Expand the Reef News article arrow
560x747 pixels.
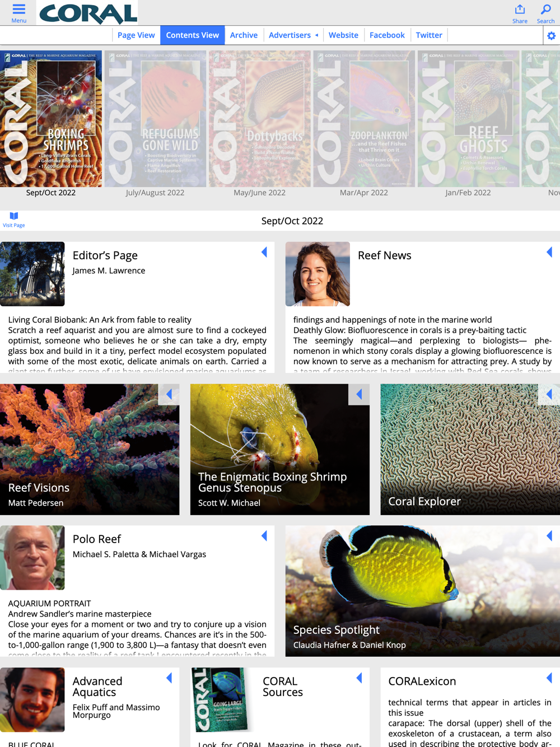549,252
